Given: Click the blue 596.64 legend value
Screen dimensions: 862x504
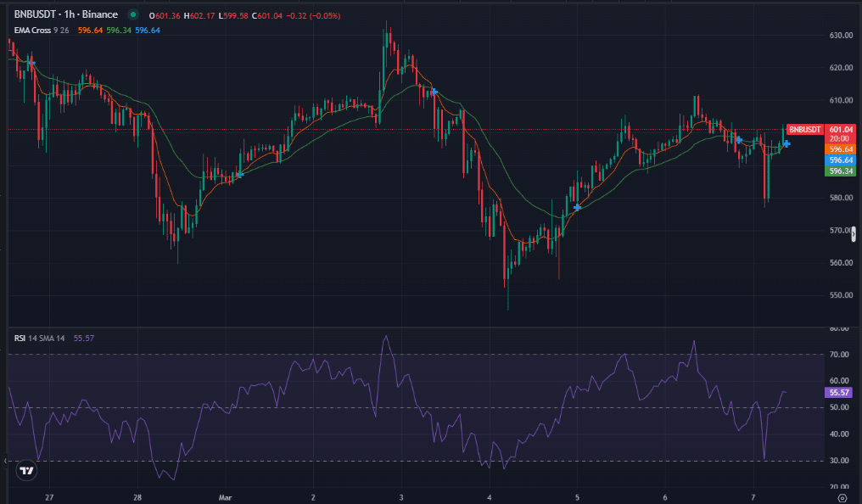Looking at the screenshot, I should tap(148, 31).
